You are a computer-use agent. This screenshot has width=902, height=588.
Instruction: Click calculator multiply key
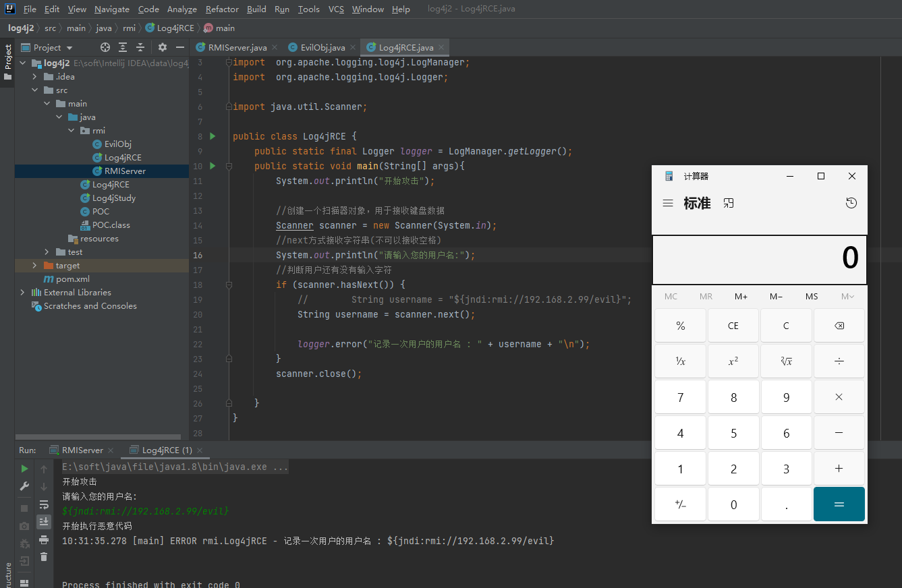pos(839,397)
